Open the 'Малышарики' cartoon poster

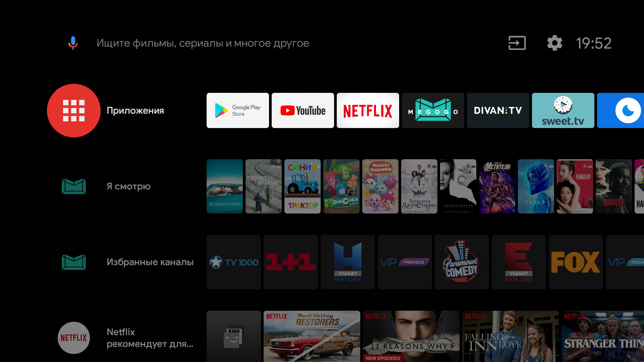tap(380, 186)
